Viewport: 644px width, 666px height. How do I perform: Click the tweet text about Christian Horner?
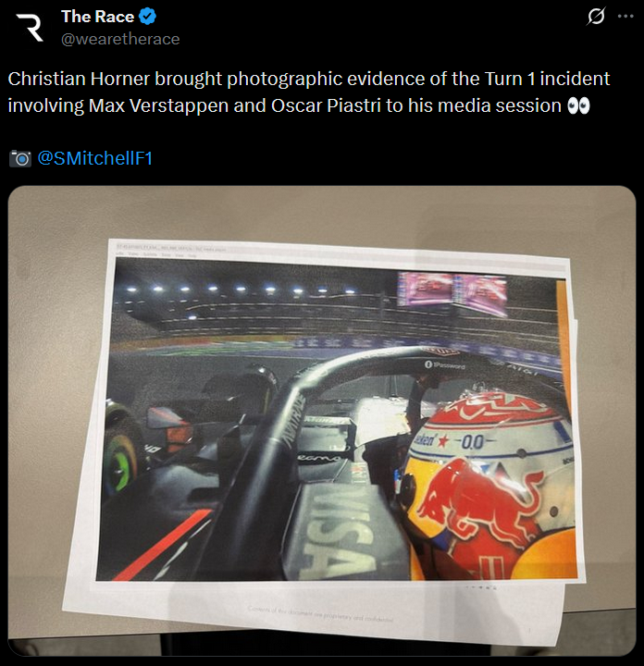tap(309, 92)
